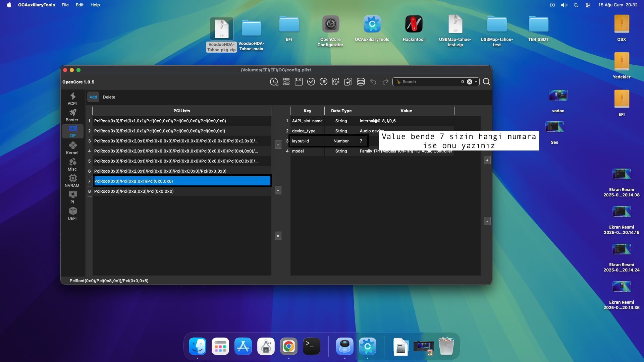Open the Edit menu
Screen dimensions: 644x362
coord(79,5)
